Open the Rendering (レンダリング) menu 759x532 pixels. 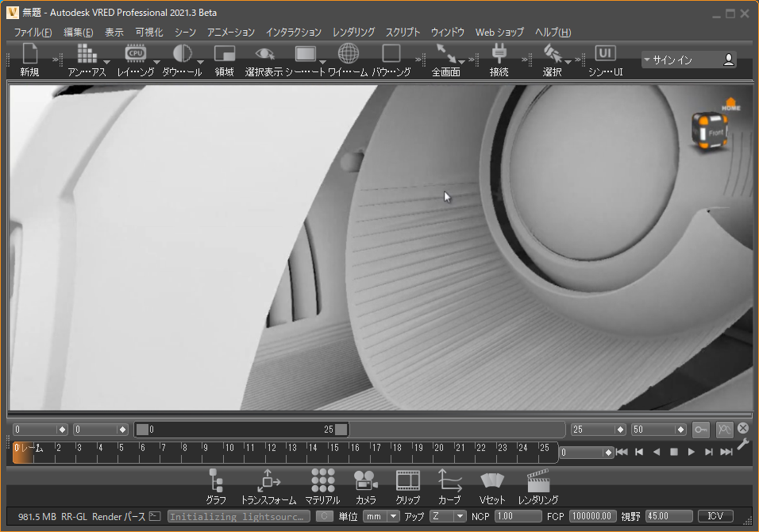353,33
